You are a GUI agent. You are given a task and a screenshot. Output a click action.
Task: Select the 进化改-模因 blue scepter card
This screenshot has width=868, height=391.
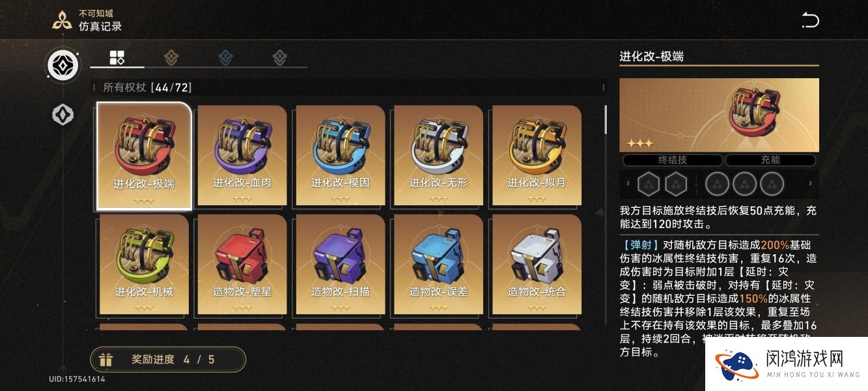tap(341, 156)
